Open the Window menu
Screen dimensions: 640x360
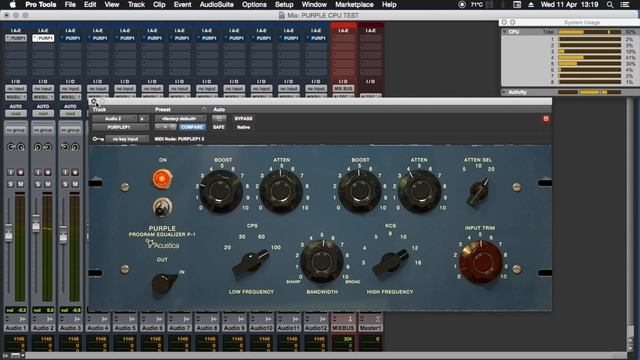pos(314,4)
